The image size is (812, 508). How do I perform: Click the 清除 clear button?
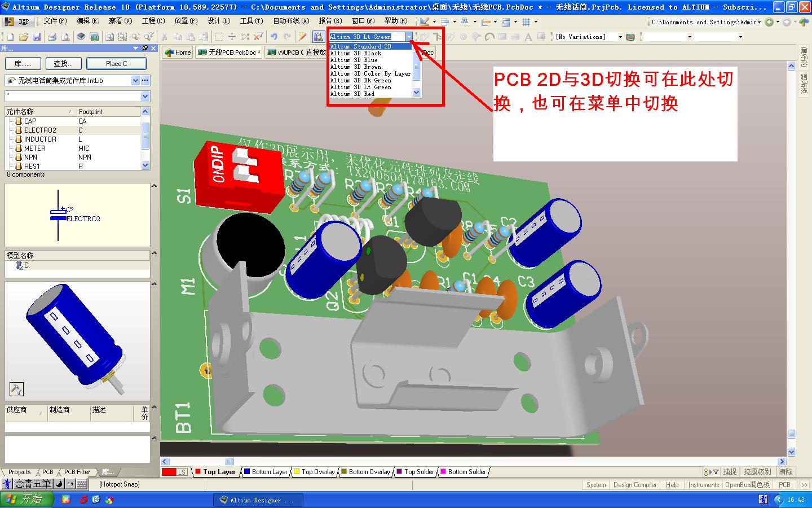pyautogui.click(x=785, y=472)
